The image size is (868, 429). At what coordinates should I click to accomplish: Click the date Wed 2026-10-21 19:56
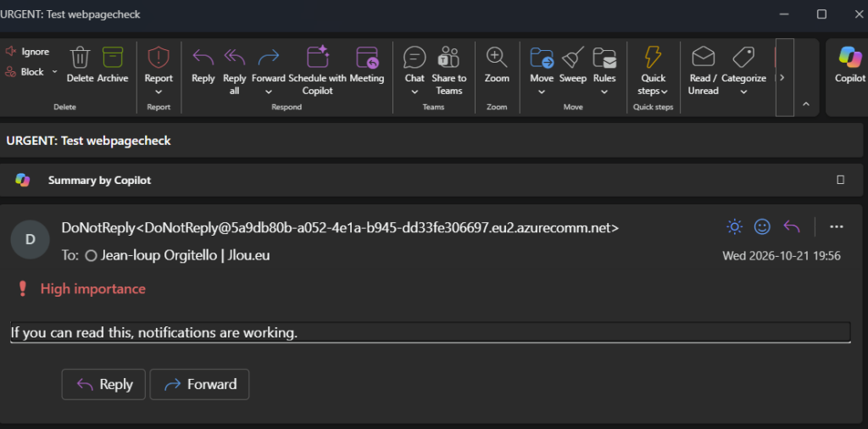click(x=781, y=256)
